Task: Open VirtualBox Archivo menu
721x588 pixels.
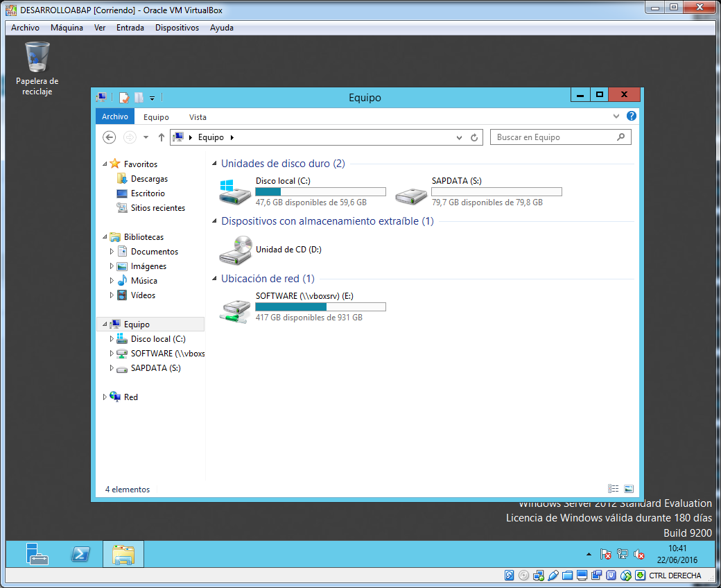Action: coord(25,28)
